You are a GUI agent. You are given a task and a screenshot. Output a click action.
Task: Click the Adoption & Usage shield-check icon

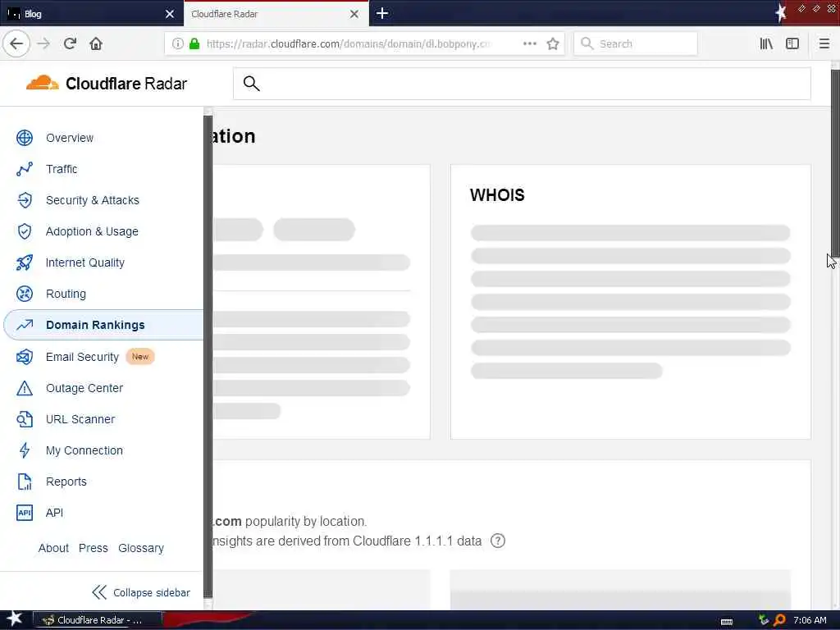coord(25,231)
